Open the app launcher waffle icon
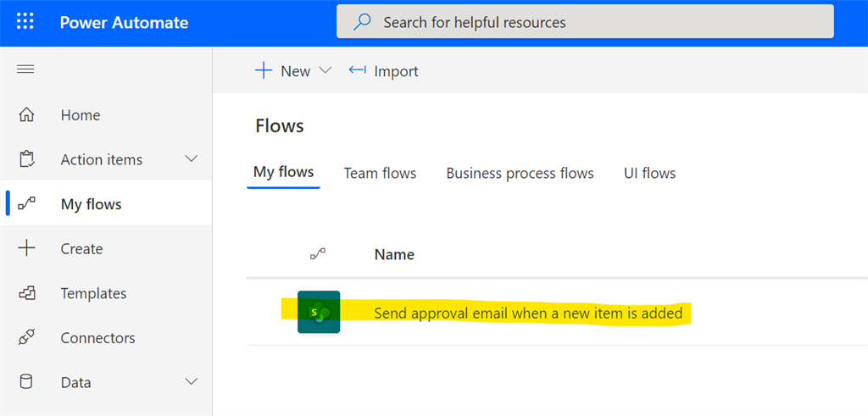Viewport: 868px width, 416px height. (x=25, y=22)
